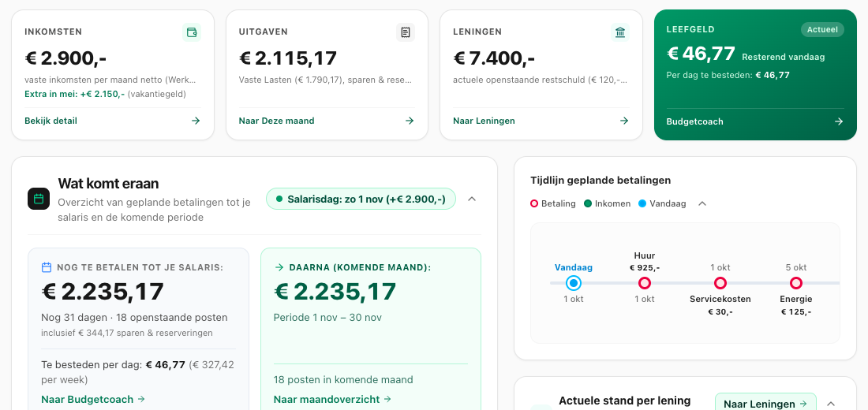Open Bekijk detail link
This screenshot has height=410, width=868.
51,121
